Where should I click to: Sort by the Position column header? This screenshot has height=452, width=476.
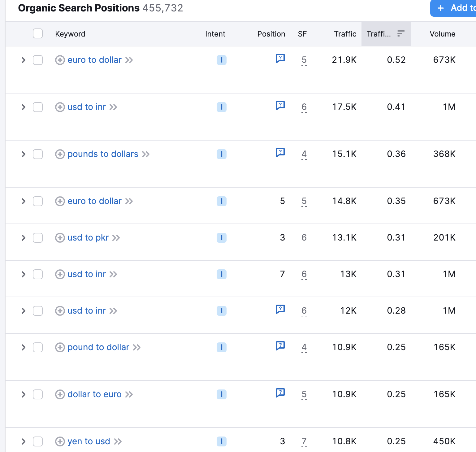pyautogui.click(x=271, y=34)
